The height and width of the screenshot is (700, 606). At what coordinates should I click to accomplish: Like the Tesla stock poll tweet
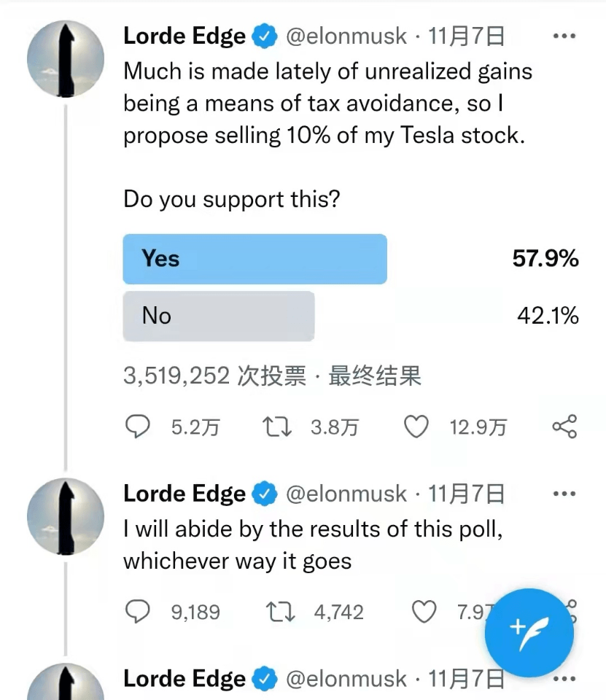click(416, 427)
